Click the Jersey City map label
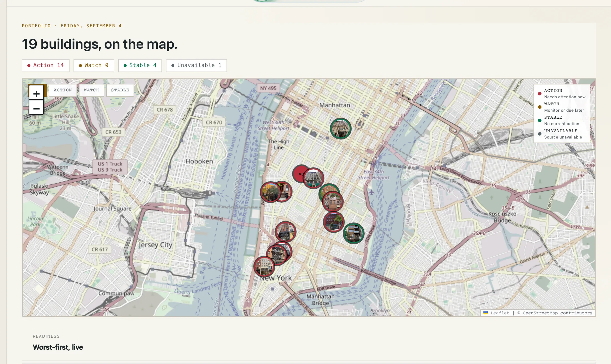 (x=155, y=245)
